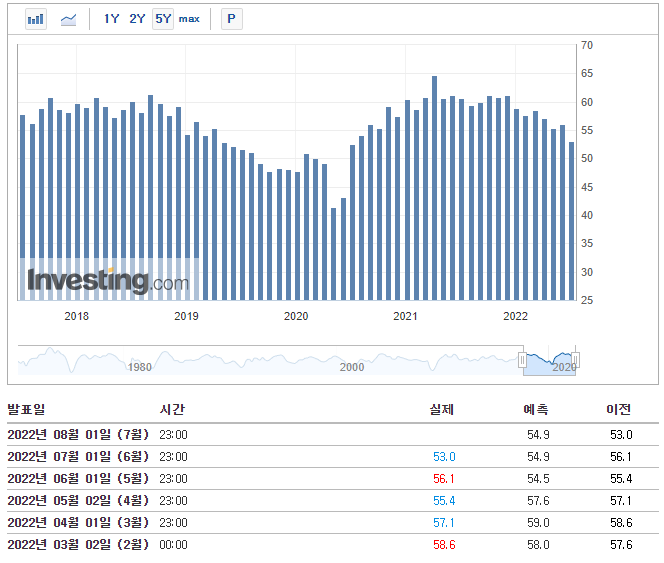
Task: Click the 예측 column header
Action: tap(536, 409)
